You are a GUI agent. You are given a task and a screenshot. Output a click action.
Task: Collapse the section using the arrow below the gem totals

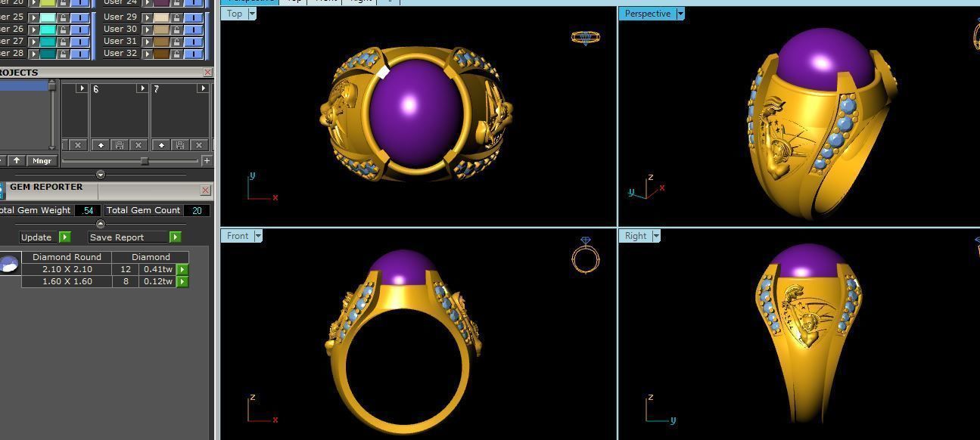click(x=101, y=224)
